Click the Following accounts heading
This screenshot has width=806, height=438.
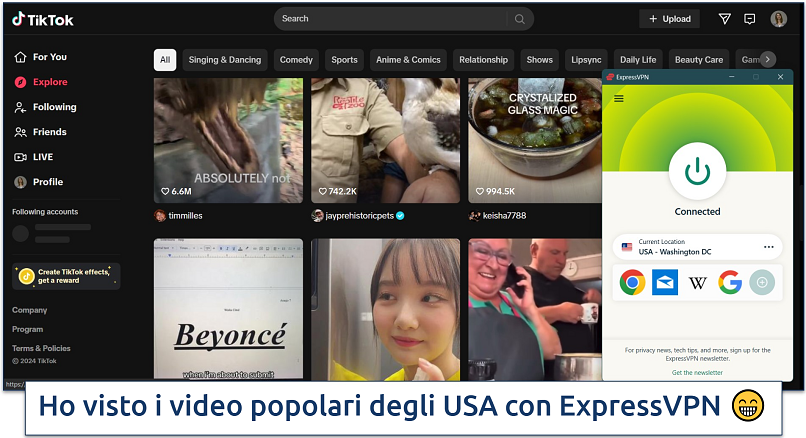(x=45, y=212)
